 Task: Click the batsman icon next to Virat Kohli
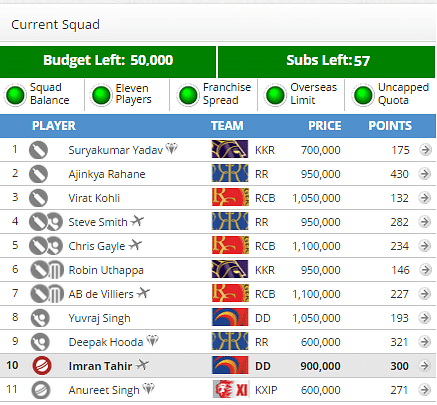click(x=38, y=198)
